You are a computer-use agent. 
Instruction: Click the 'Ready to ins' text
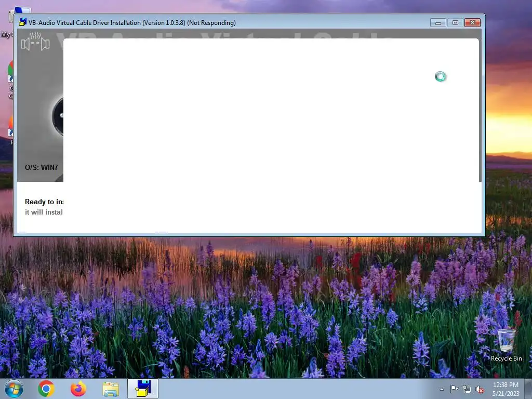coord(44,202)
